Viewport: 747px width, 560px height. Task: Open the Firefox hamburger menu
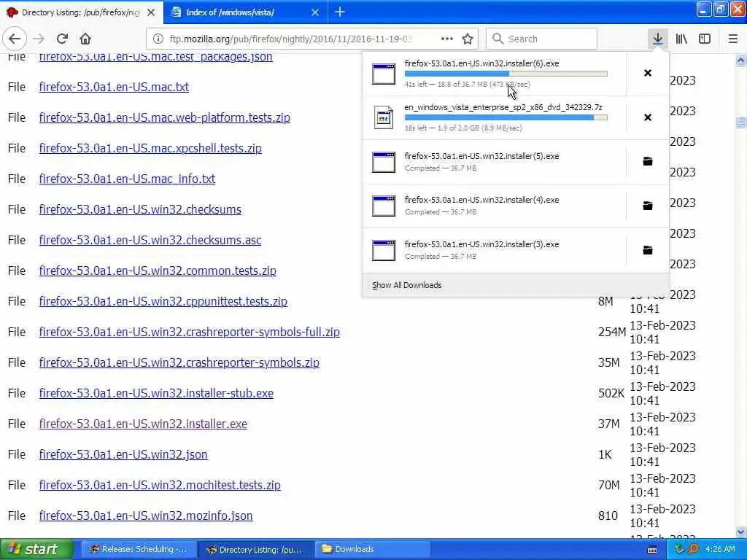tap(732, 39)
